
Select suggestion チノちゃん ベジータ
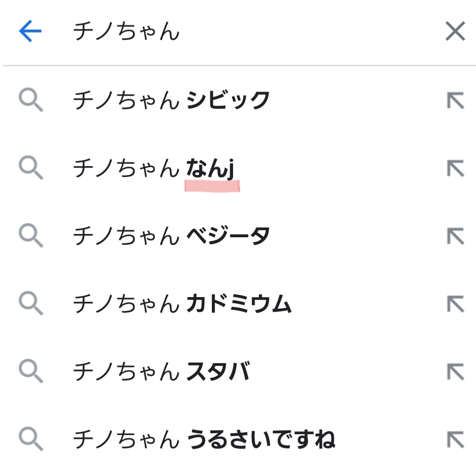tap(172, 236)
